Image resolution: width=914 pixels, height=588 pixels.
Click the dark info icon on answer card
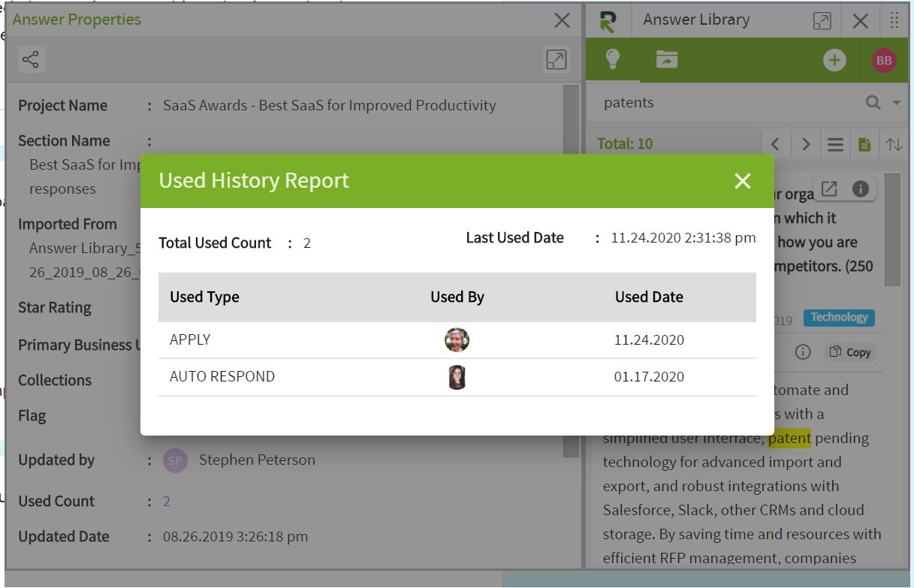(x=861, y=189)
